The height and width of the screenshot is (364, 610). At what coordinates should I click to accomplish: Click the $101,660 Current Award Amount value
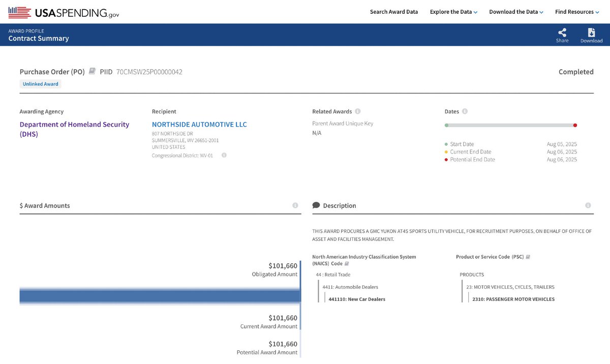[283, 318]
